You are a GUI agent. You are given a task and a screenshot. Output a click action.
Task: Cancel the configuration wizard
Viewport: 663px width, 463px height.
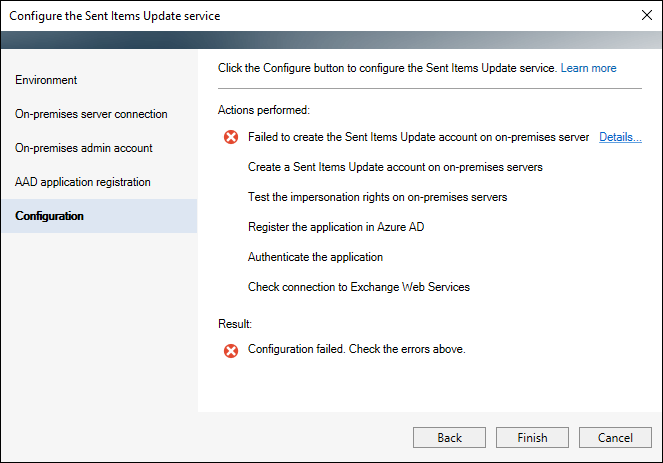(x=615, y=437)
